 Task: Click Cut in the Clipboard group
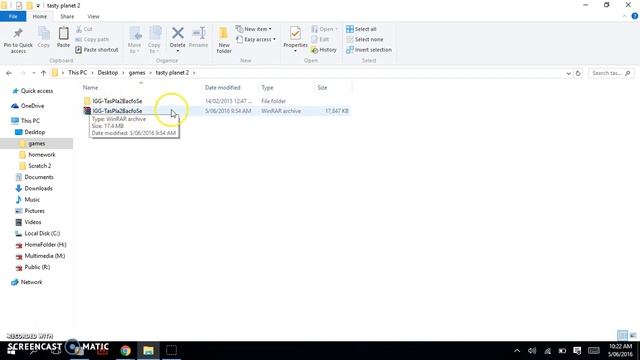pyautogui.click(x=84, y=29)
